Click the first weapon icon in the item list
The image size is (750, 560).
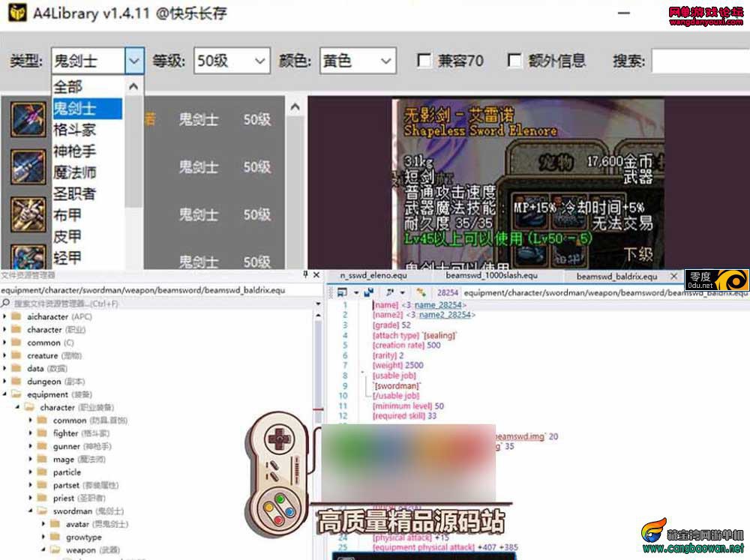28,119
